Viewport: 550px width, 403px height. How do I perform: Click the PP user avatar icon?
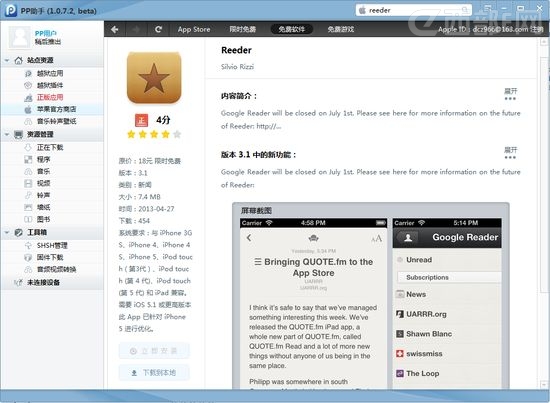click(x=20, y=37)
